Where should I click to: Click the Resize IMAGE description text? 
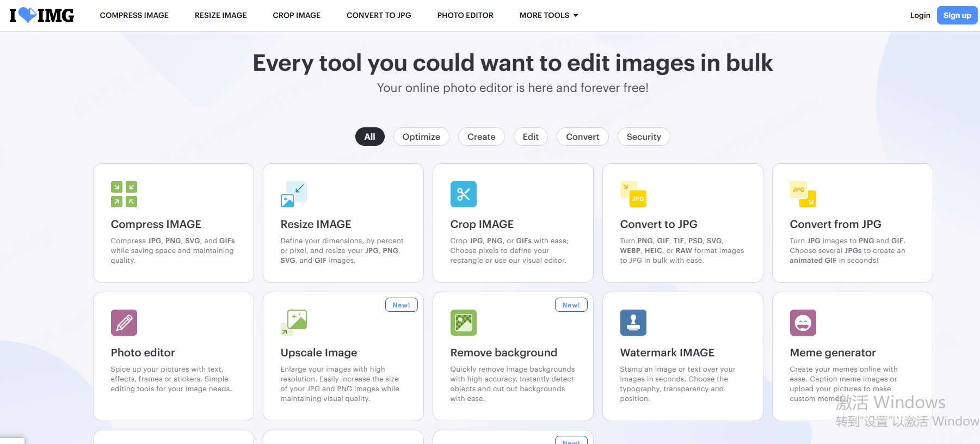pos(342,251)
